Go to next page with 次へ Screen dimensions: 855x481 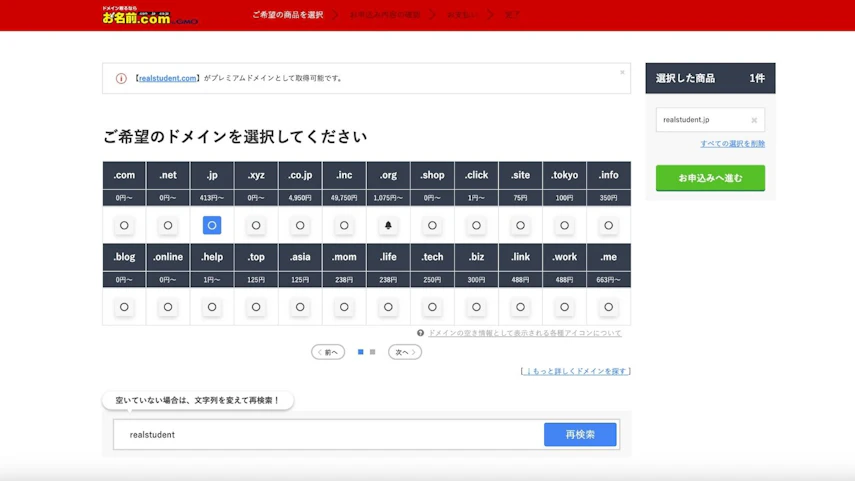405,352
